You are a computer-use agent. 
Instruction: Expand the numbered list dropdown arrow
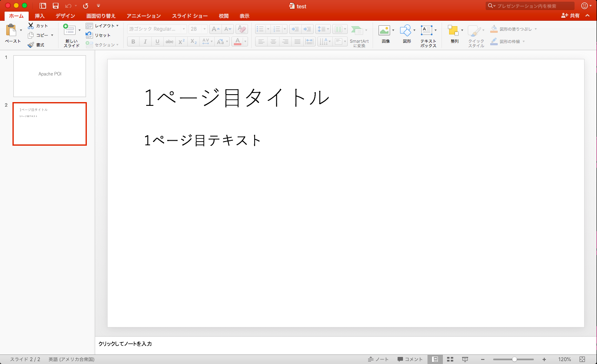(x=285, y=29)
